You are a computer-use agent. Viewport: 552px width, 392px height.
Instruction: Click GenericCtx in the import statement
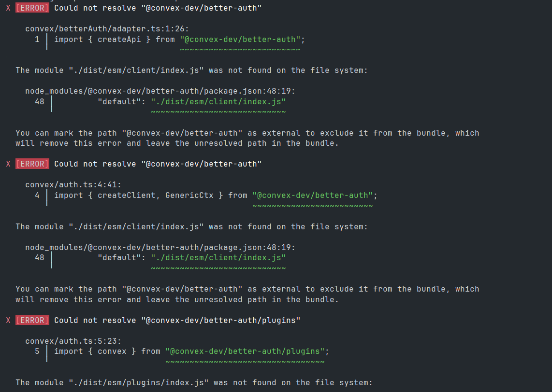point(189,196)
